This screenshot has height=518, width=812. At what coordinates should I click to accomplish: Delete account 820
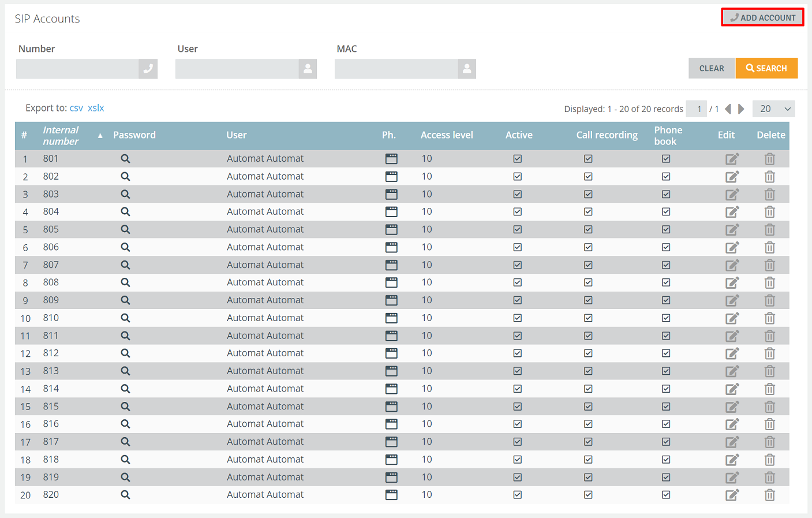pos(770,495)
